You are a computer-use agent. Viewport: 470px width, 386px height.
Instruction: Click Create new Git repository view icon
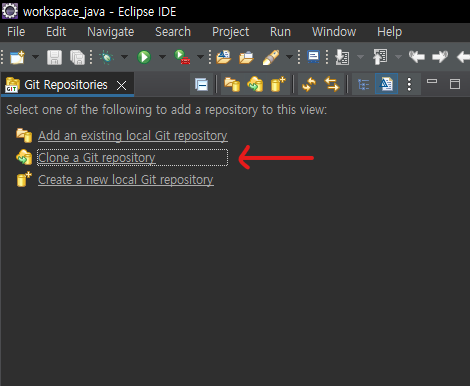pyautogui.click(x=278, y=84)
